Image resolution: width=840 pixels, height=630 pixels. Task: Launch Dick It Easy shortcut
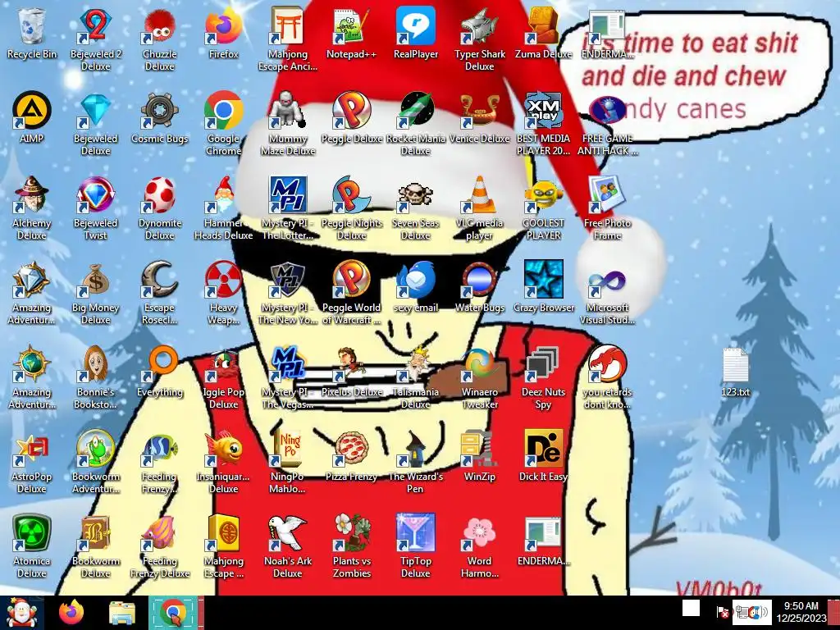[x=543, y=456]
